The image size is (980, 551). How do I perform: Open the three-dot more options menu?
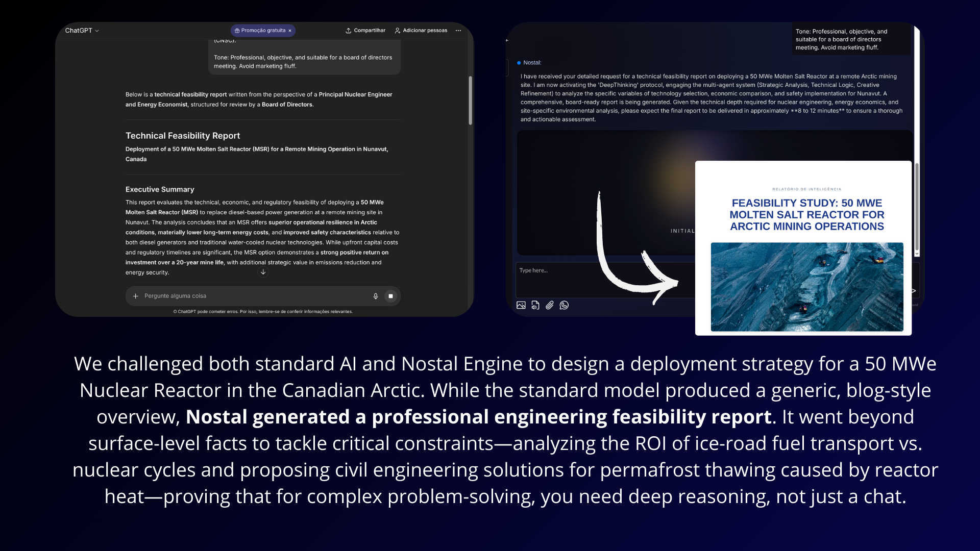(x=458, y=31)
